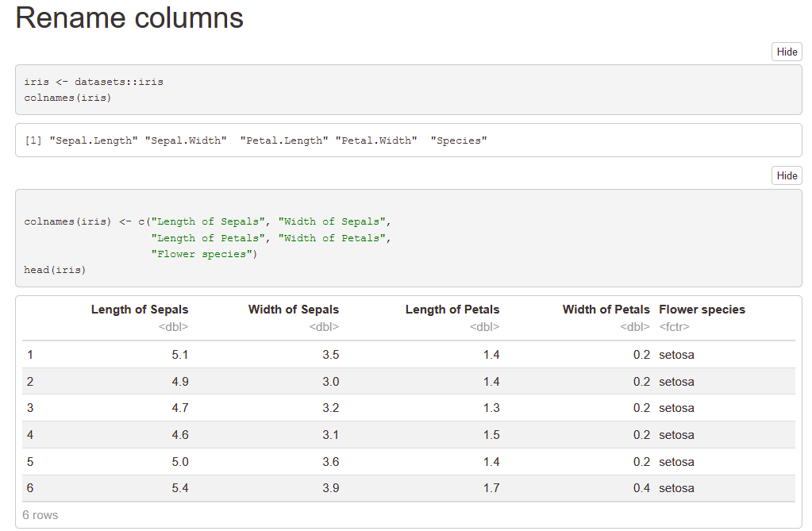
Task: Click the 'Flower species' column header
Action: point(702,310)
